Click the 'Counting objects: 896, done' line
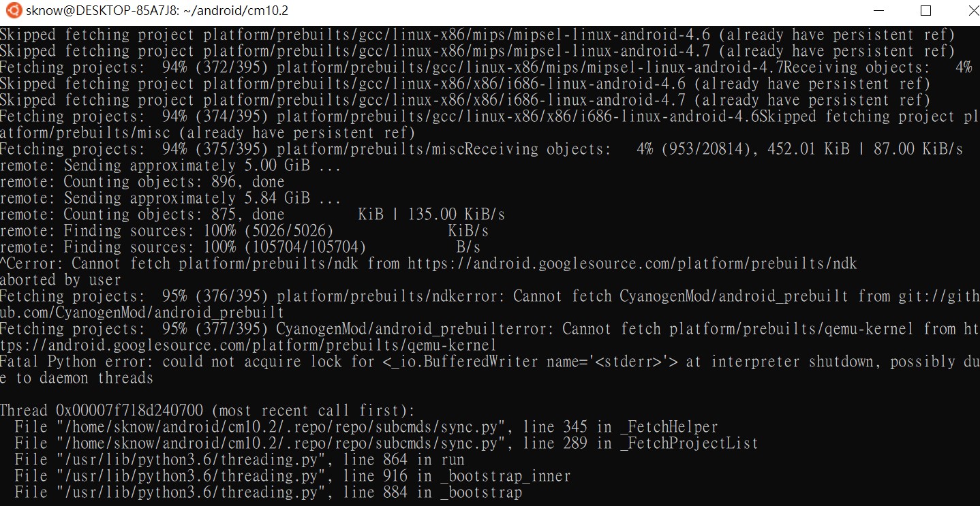Screen dimensions: 980x506 142,182
